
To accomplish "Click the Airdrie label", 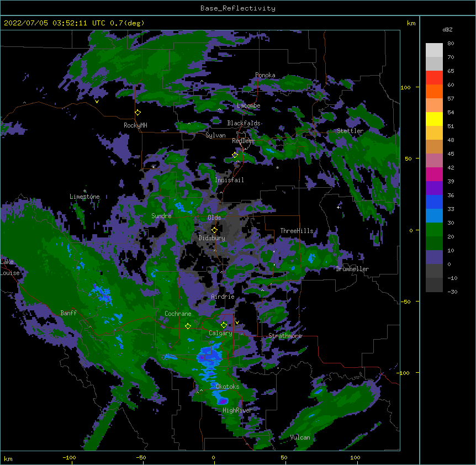I will (x=223, y=297).
